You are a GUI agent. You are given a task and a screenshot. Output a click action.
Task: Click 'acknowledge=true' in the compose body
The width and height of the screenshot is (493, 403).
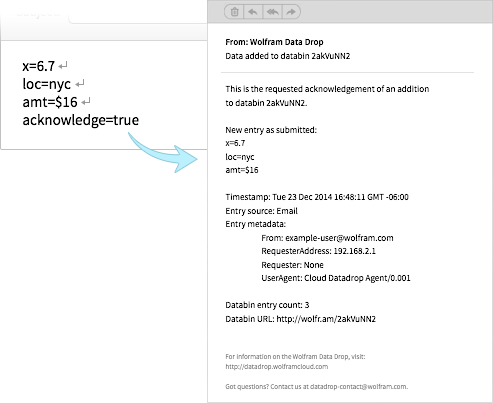point(81,120)
